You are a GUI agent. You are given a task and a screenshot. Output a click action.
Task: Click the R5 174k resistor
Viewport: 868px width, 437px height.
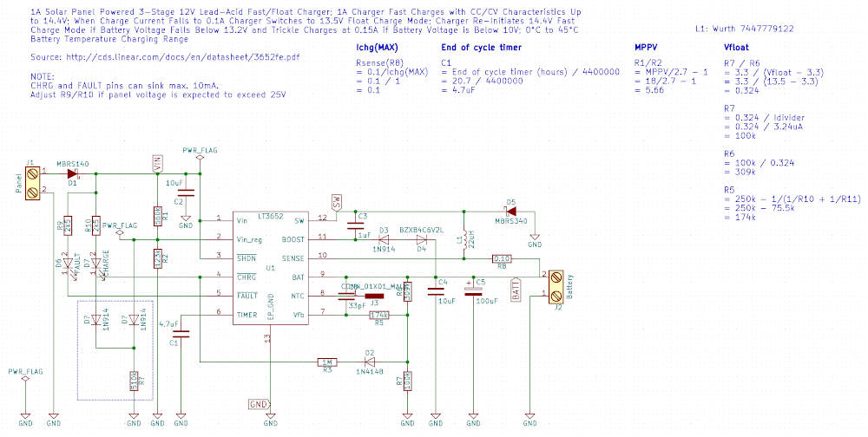[x=380, y=316]
